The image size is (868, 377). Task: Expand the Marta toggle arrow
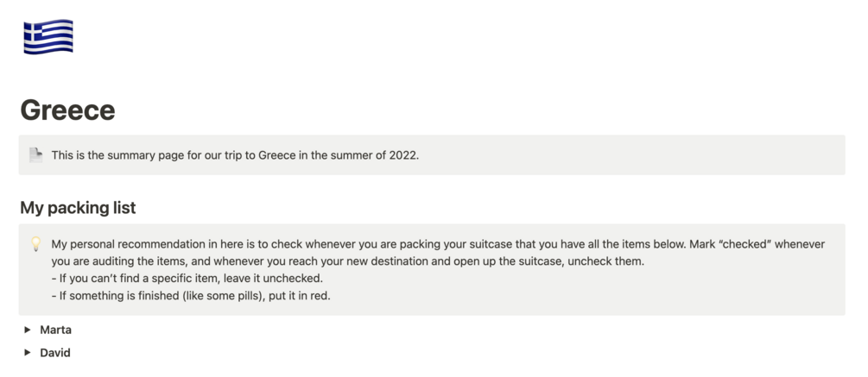pyautogui.click(x=27, y=330)
